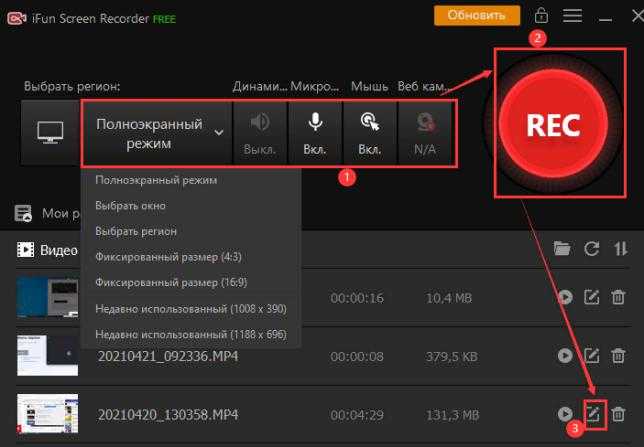This screenshot has height=447, width=644.
Task: Open thumbnail of 20210421_092336.MP4
Action: click(x=48, y=355)
